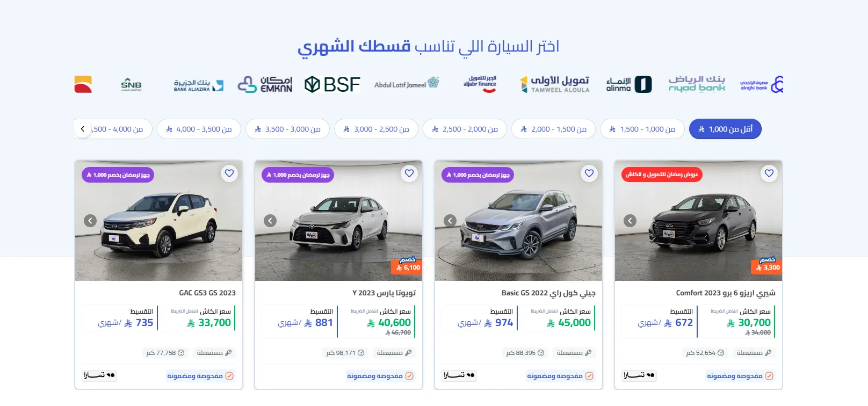868x406 pixels.
Task: Click the Alinma bank logo
Action: [627, 84]
